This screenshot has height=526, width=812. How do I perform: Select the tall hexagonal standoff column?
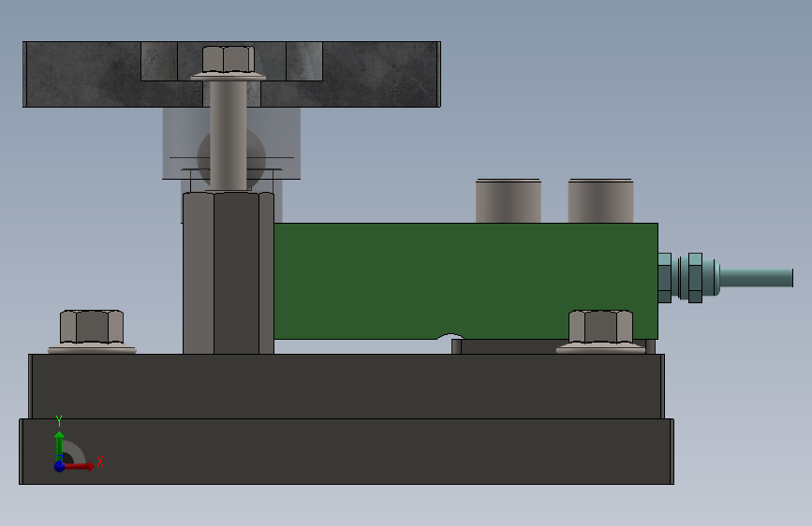click(x=229, y=273)
